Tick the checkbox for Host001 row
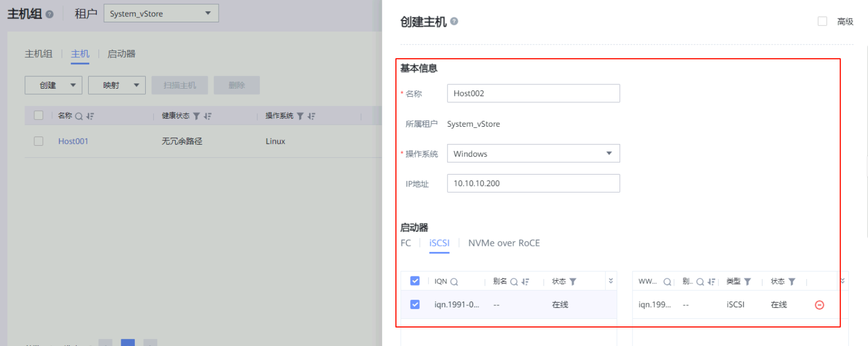This screenshot has width=868, height=346. click(x=39, y=141)
